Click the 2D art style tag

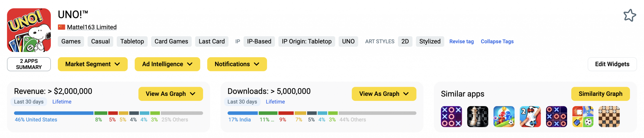click(405, 41)
